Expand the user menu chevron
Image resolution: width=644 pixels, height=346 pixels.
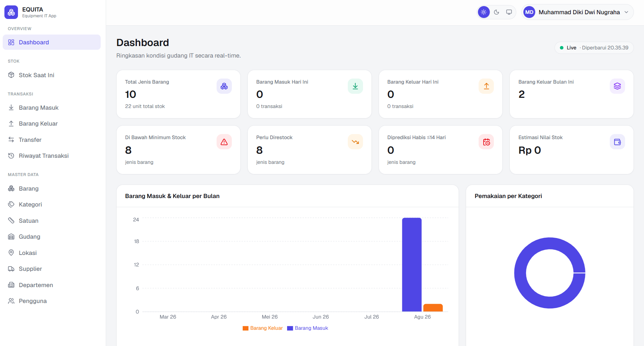(x=626, y=12)
